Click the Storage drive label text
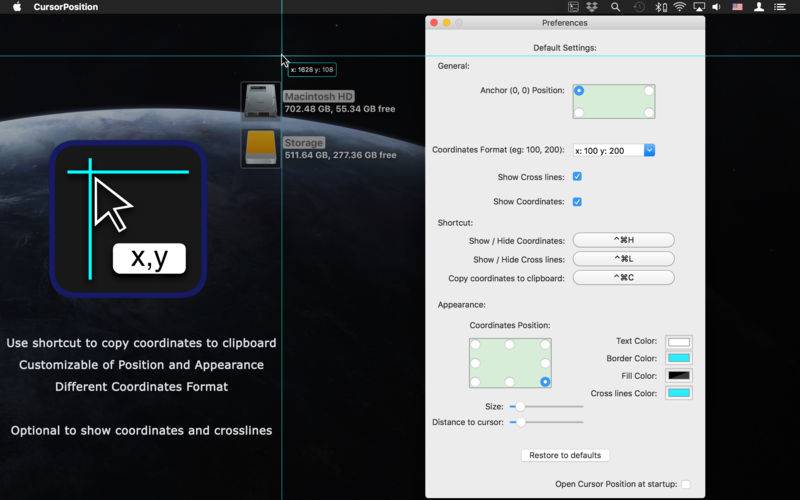Viewport: 800px width, 500px height. pyautogui.click(x=304, y=143)
